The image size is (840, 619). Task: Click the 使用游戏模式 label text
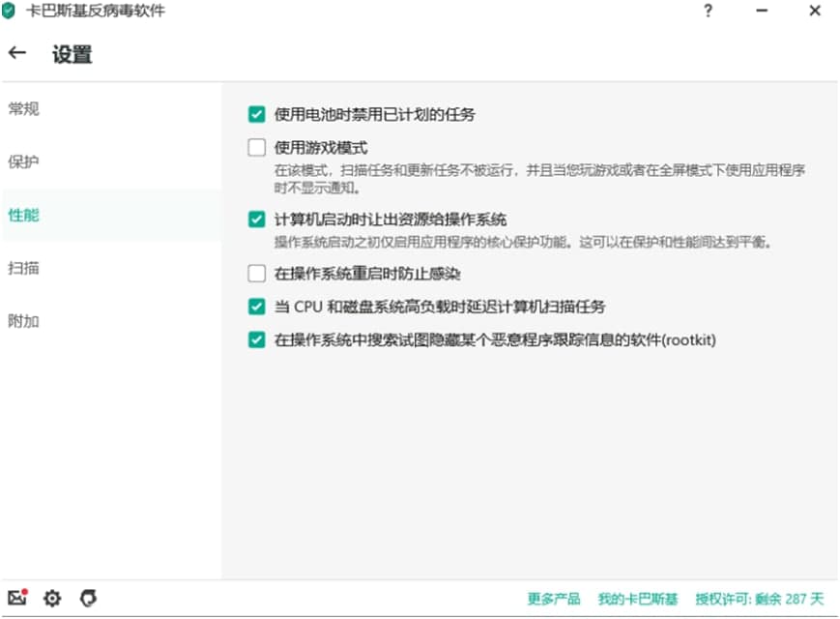click(321, 147)
